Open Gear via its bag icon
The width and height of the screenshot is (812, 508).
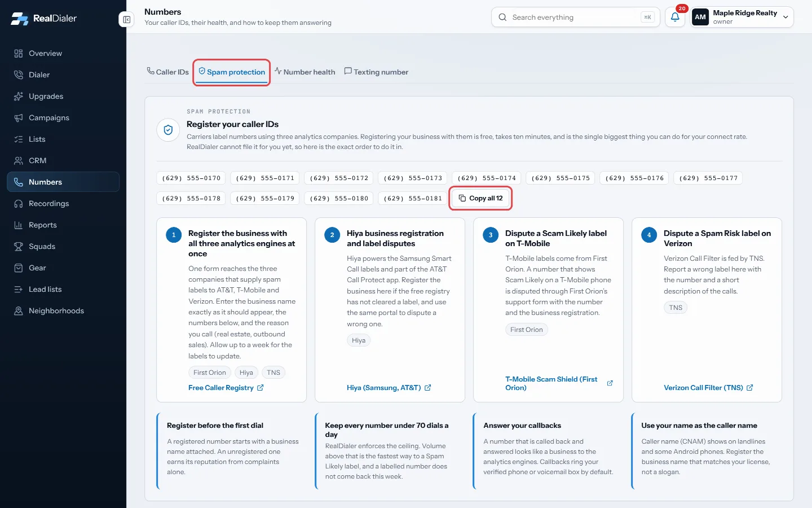click(19, 268)
